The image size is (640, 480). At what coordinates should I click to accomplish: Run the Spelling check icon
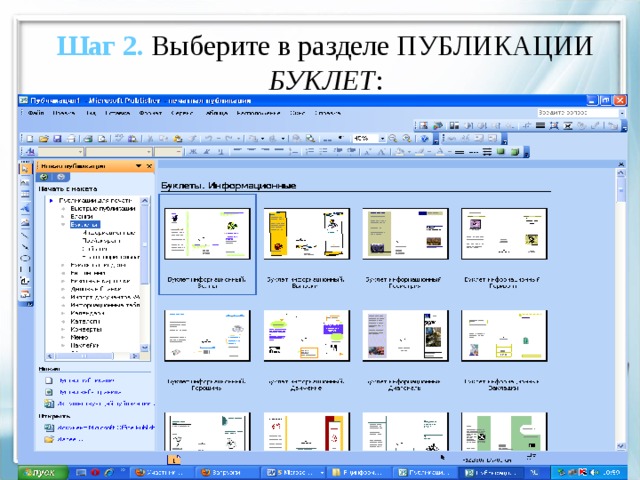[119, 139]
